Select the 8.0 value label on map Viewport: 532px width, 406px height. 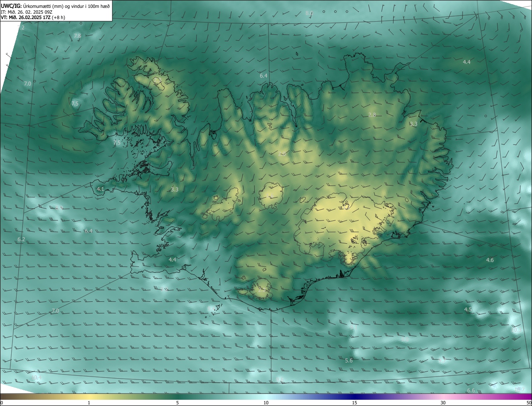tap(309, 13)
